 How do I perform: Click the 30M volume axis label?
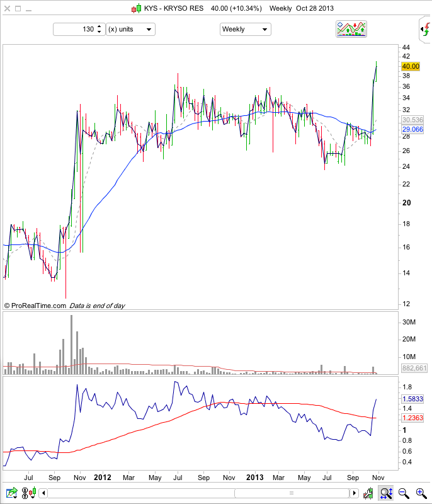point(409,322)
